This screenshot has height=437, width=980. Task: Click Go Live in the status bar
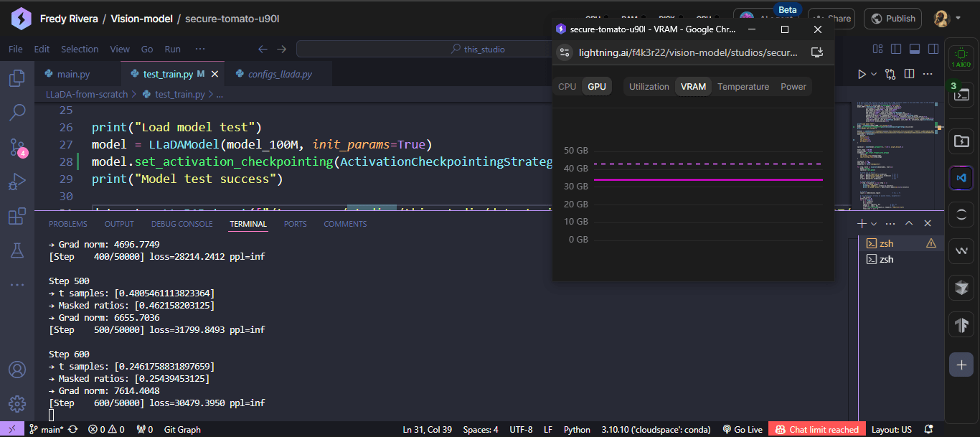point(743,430)
